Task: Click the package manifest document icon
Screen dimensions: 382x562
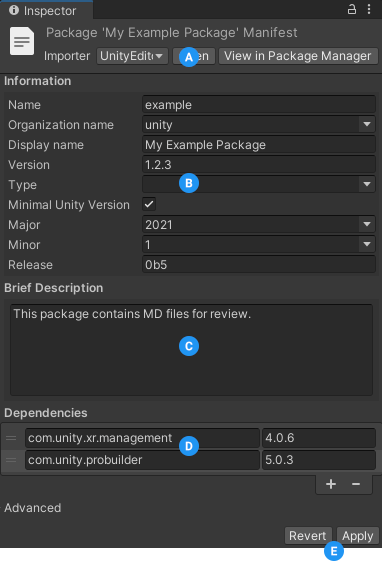Action: 22,41
